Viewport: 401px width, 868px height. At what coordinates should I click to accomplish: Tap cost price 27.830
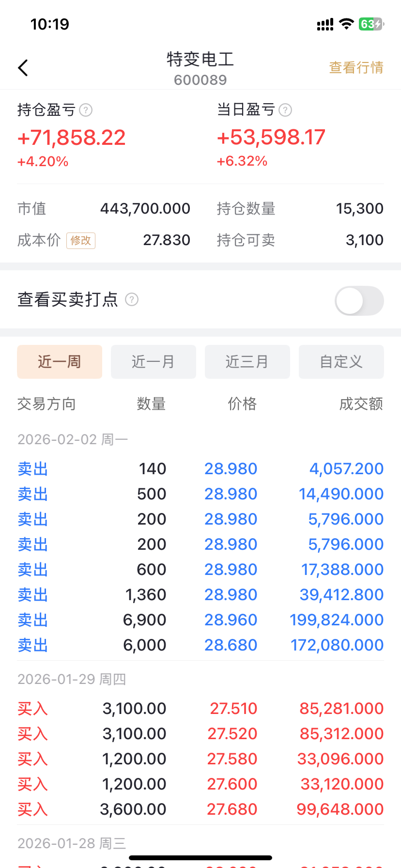(x=167, y=240)
